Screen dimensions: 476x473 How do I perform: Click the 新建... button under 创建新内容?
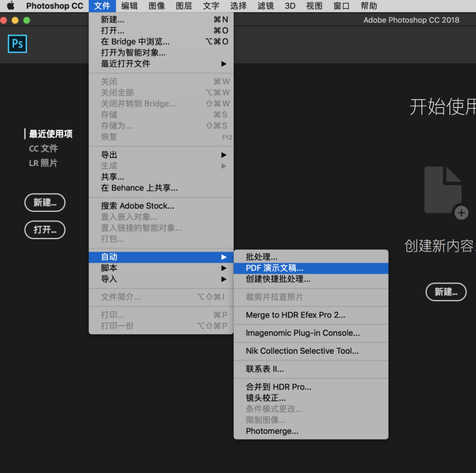pos(446,292)
